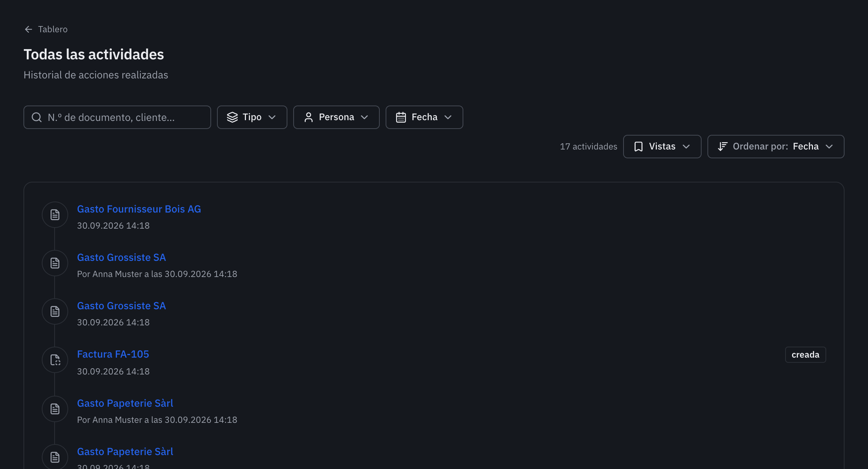Open Gasto Papeterie Sàrl by Anna Muster
868x469 pixels.
(125, 403)
